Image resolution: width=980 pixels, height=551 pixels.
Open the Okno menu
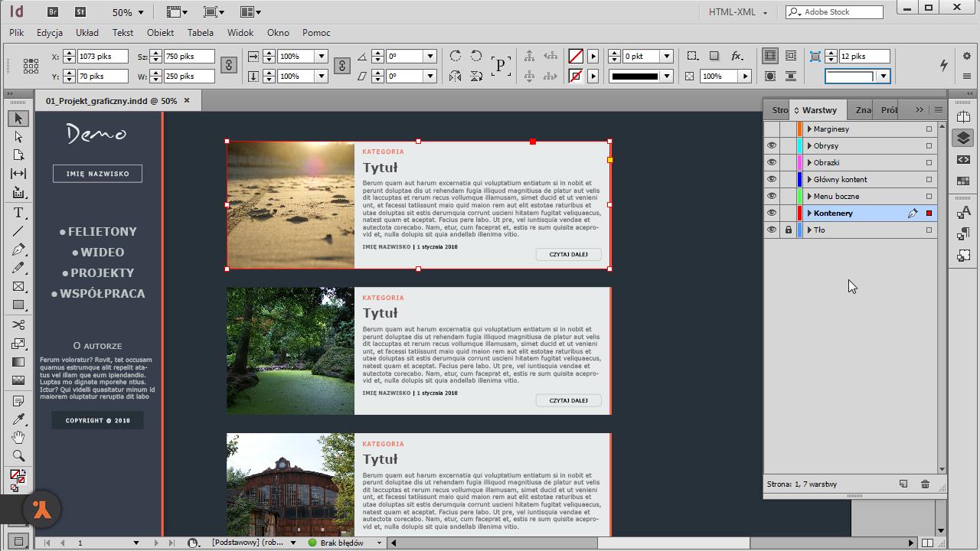click(278, 33)
